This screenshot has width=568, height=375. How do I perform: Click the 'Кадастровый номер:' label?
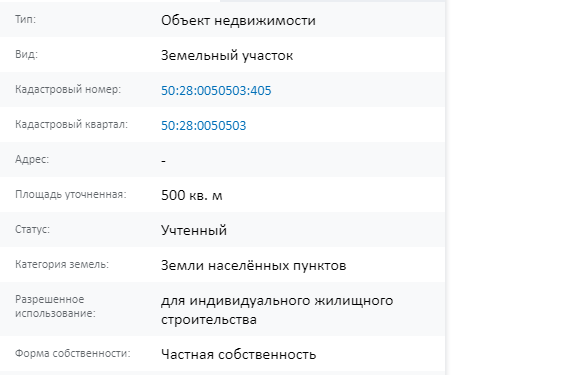pyautogui.click(x=68, y=89)
